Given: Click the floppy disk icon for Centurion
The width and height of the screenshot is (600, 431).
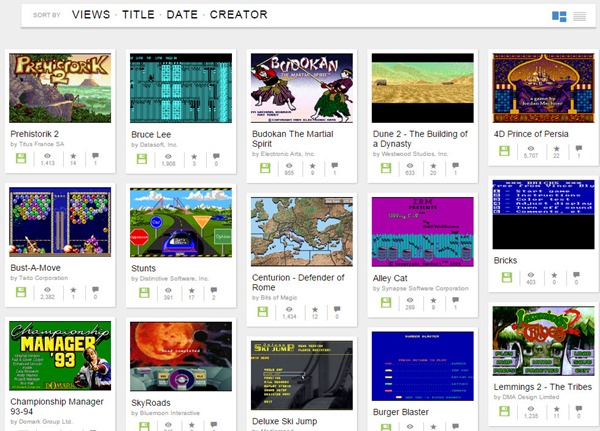Looking at the screenshot, I should click(262, 312).
